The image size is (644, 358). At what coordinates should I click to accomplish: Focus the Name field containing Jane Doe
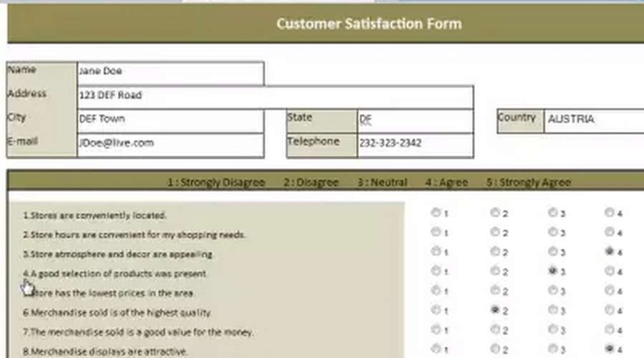[x=170, y=74]
